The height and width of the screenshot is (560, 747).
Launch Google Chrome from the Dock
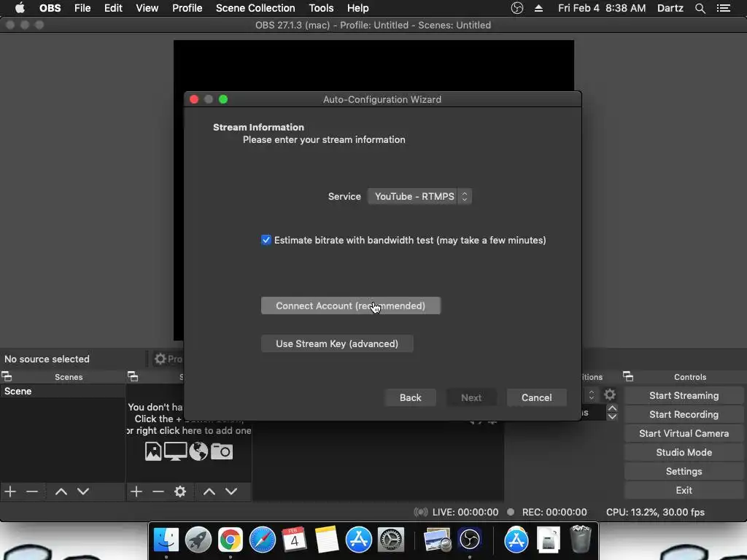[230, 540]
